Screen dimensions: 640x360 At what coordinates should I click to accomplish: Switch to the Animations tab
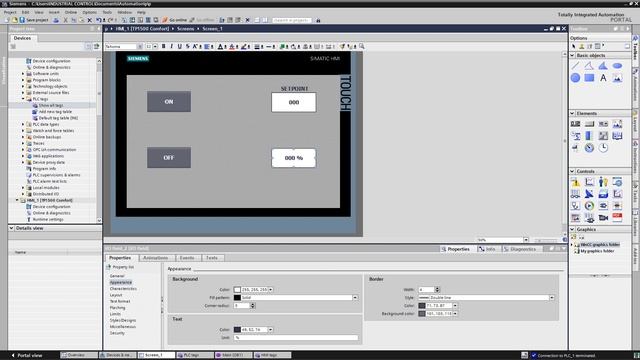pyautogui.click(x=156, y=258)
